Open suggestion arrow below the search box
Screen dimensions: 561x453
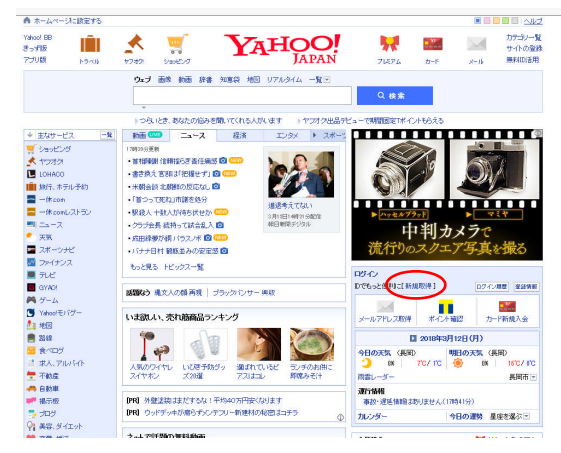[144, 107]
